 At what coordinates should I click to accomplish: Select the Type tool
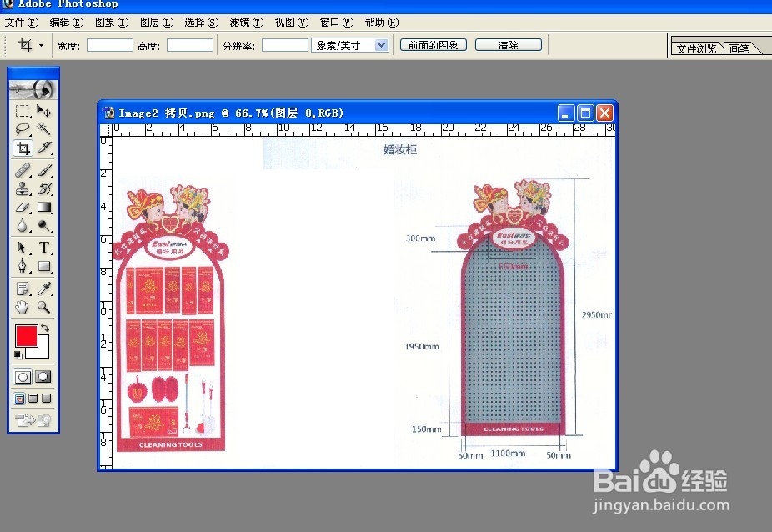tap(44, 247)
